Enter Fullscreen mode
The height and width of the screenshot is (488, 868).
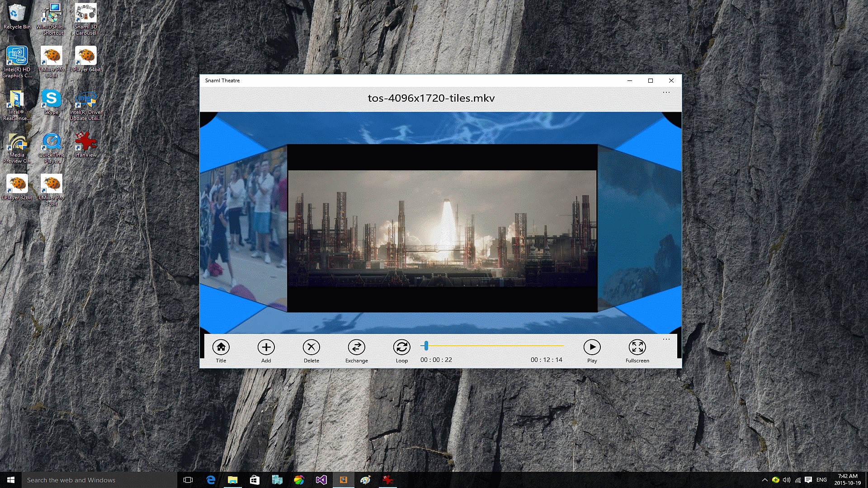click(637, 347)
